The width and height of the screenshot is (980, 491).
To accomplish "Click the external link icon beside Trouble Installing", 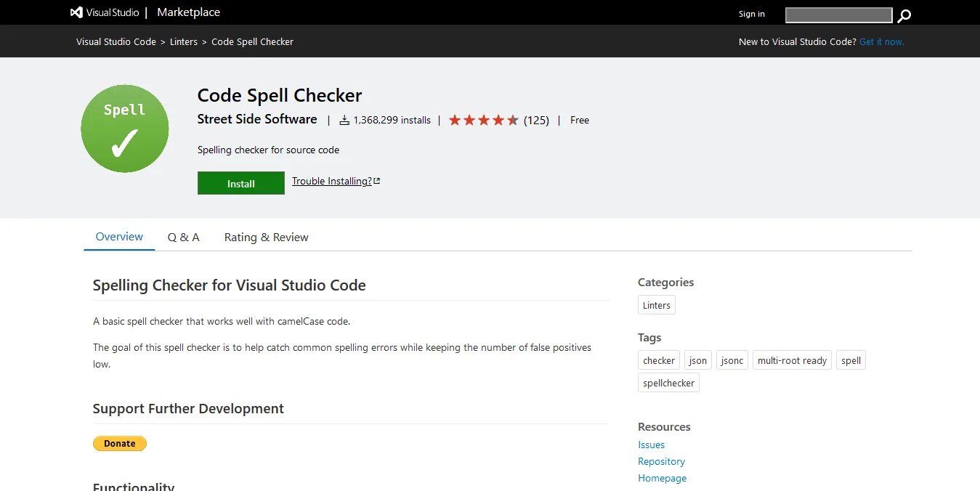I will pyautogui.click(x=376, y=181).
